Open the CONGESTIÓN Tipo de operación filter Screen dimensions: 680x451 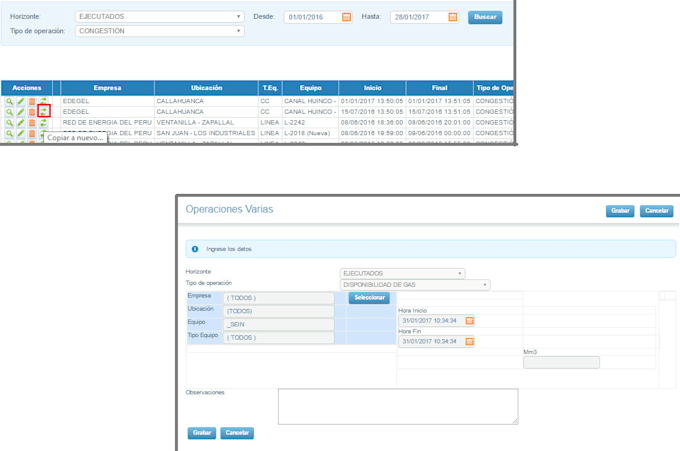[160, 31]
